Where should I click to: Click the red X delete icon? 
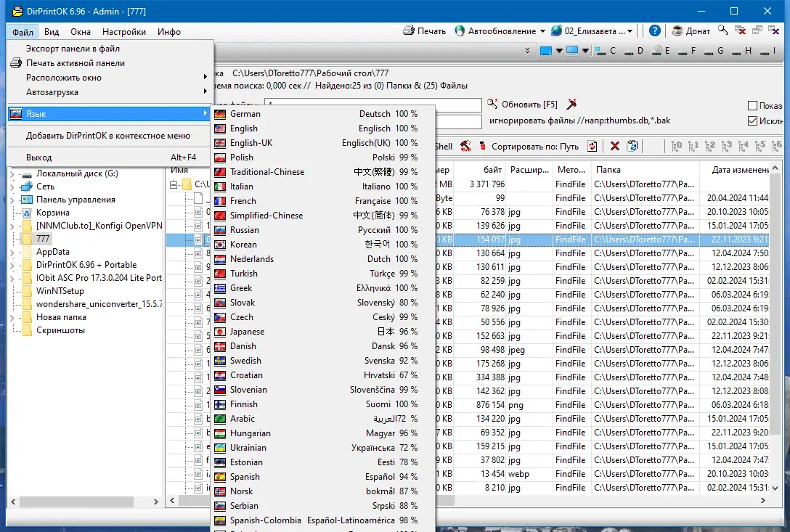tap(615, 146)
